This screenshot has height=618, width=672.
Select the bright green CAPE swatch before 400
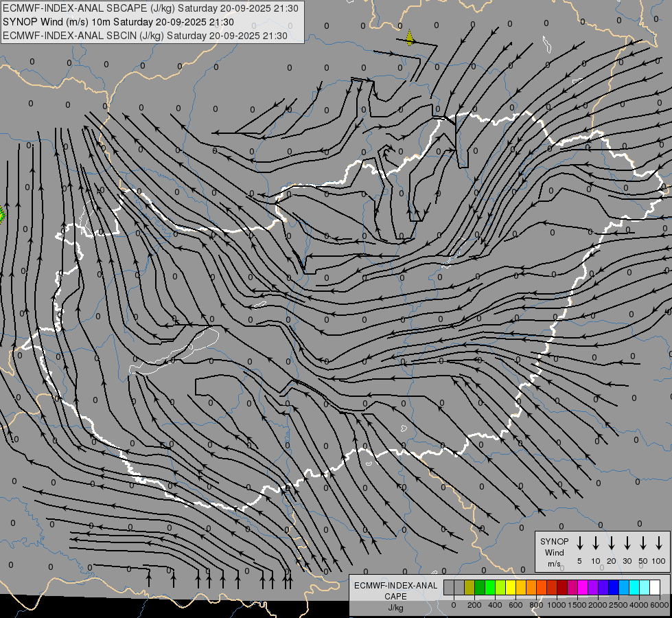490,587
